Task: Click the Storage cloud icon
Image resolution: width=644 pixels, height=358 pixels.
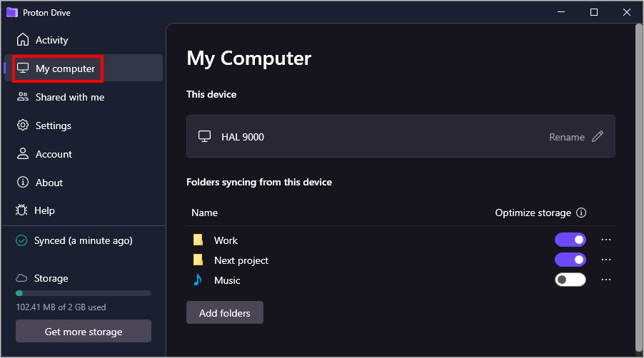Action: point(21,278)
